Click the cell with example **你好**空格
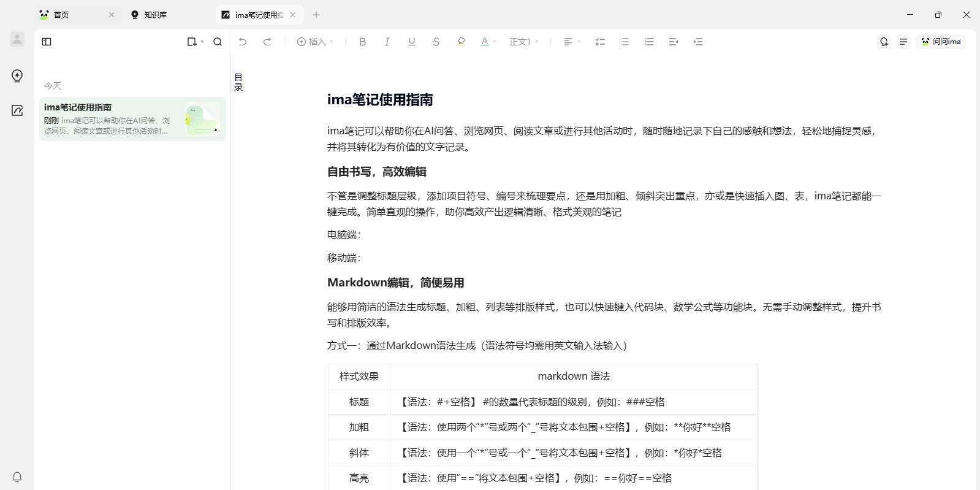The height and width of the screenshot is (490, 980). point(574,427)
